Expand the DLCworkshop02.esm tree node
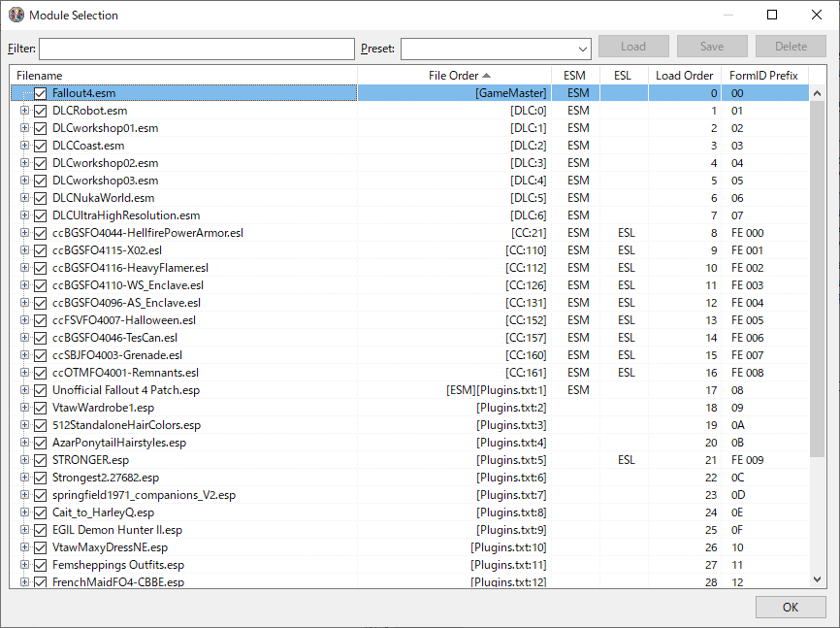Viewport: 840px width, 628px height. (24, 162)
